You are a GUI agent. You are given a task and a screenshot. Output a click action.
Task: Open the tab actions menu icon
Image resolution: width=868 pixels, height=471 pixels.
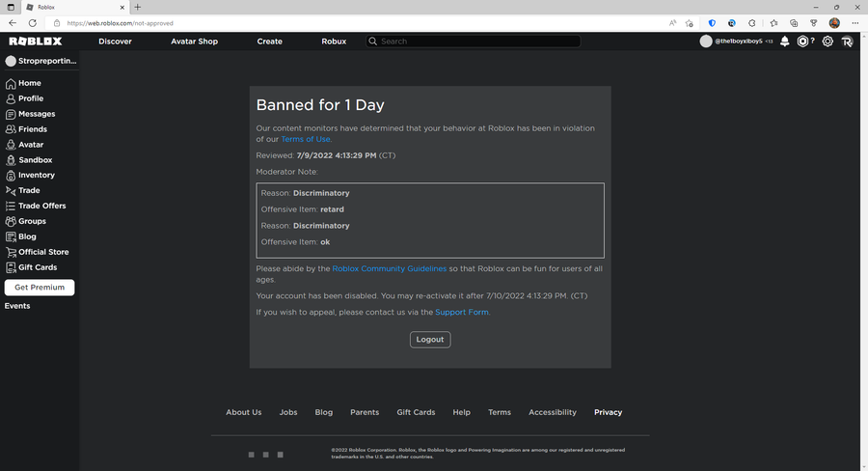click(x=11, y=7)
